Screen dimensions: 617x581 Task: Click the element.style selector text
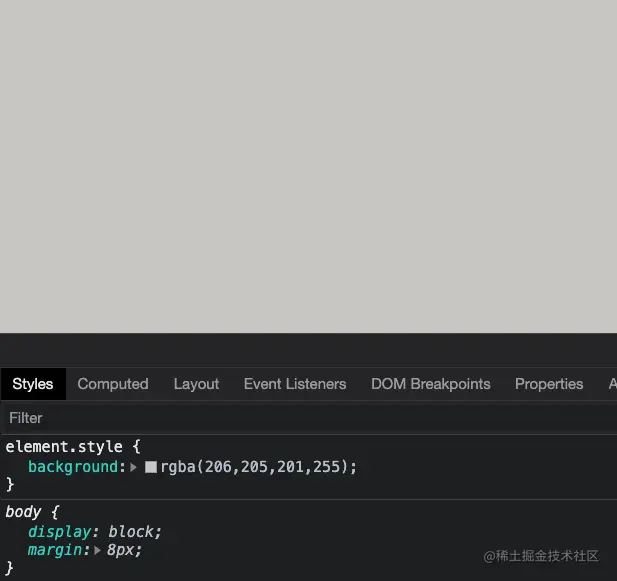coord(64,447)
